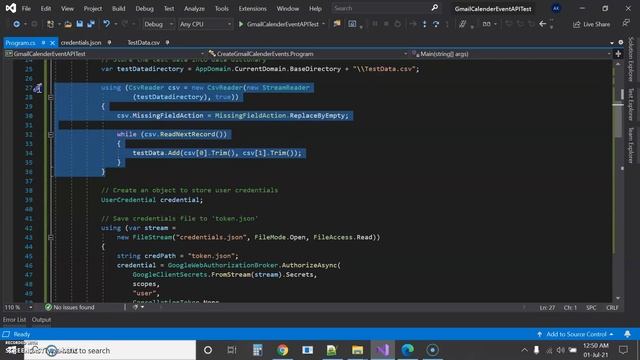Open the Debug menu

point(144,8)
